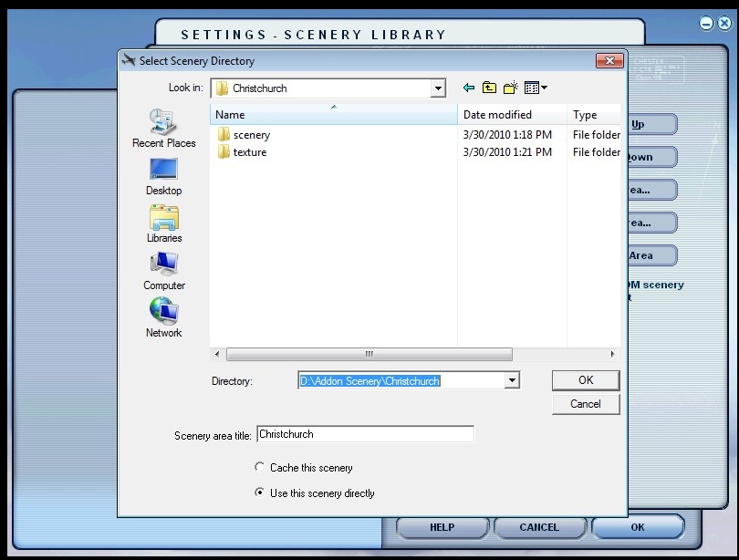The image size is (739, 560).
Task: Open Network in the places bar
Action: [x=164, y=318]
